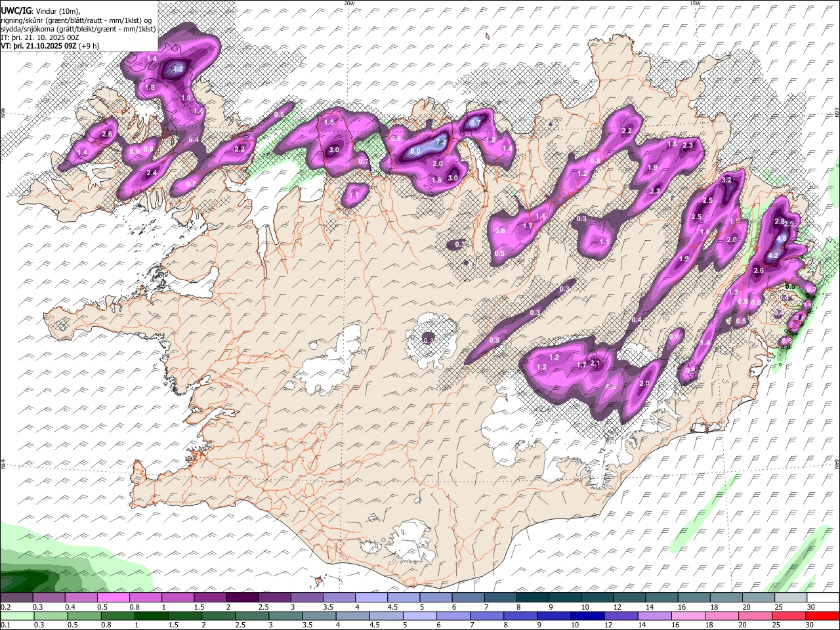Click the 2.4 value label in the northwest

152,173
